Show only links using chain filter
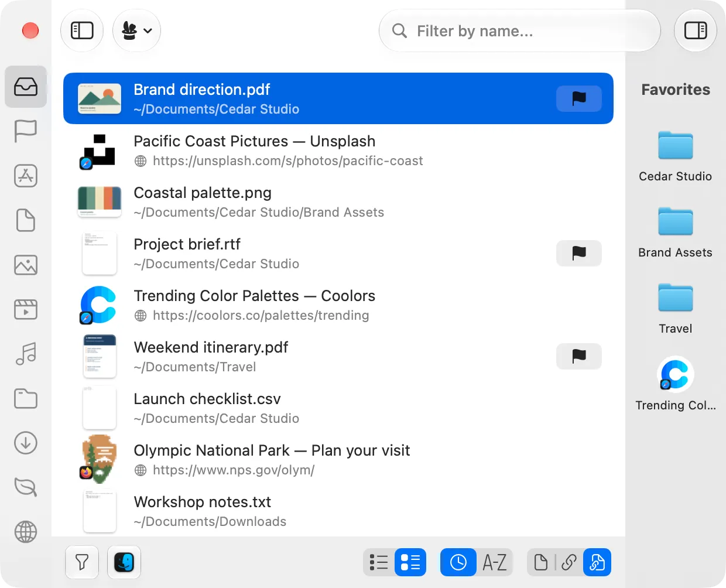Image resolution: width=726 pixels, height=588 pixels. point(569,562)
